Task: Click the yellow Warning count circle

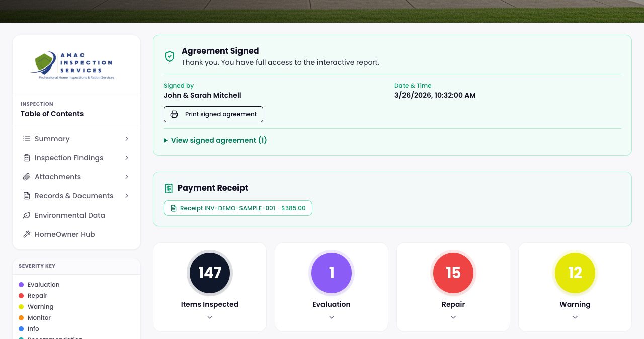Action: point(575,273)
